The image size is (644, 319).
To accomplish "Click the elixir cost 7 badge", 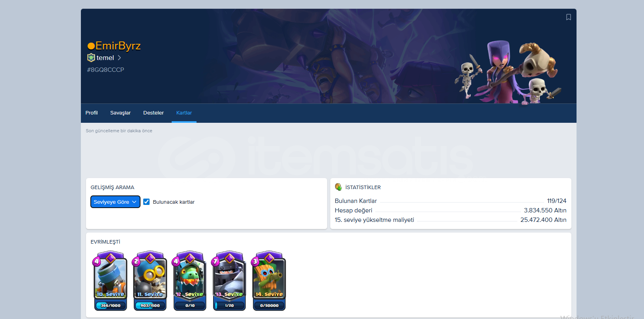I will point(215,261).
